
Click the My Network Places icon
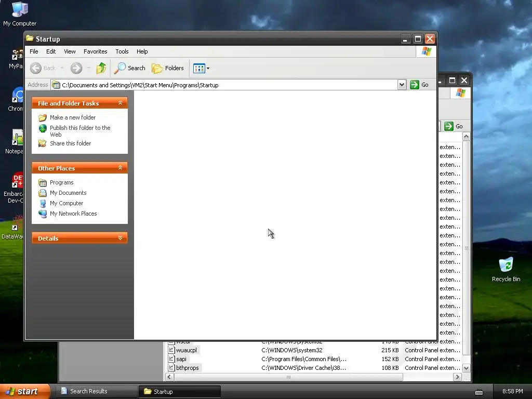43,214
